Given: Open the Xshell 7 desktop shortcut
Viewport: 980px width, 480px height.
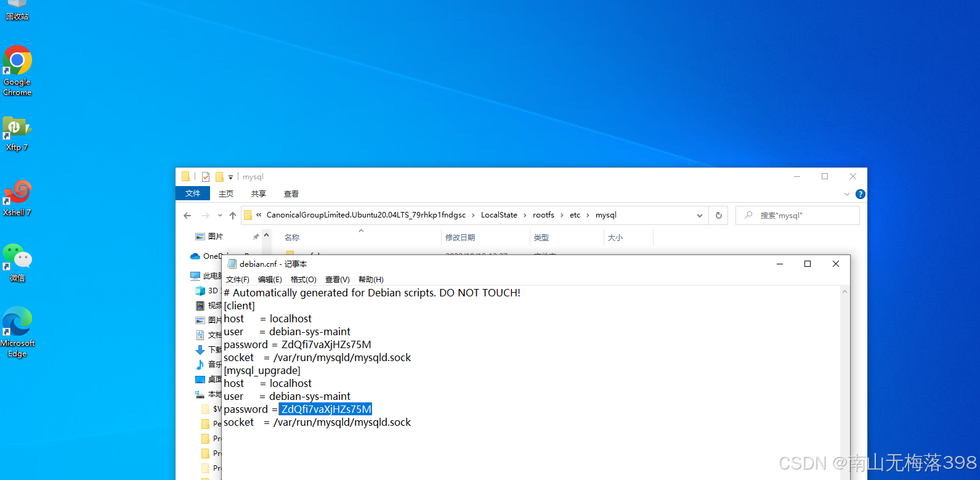Looking at the screenshot, I should [x=17, y=198].
